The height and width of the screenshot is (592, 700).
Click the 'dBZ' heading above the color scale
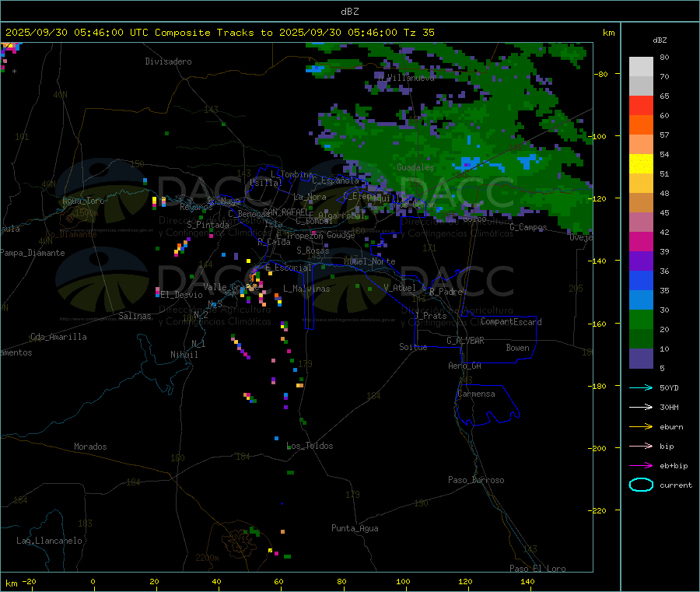coord(660,40)
